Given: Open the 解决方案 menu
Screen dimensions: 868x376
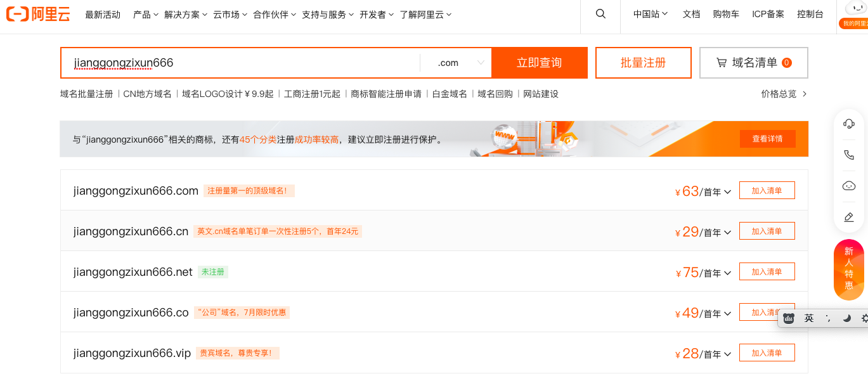Looking at the screenshot, I should point(185,15).
